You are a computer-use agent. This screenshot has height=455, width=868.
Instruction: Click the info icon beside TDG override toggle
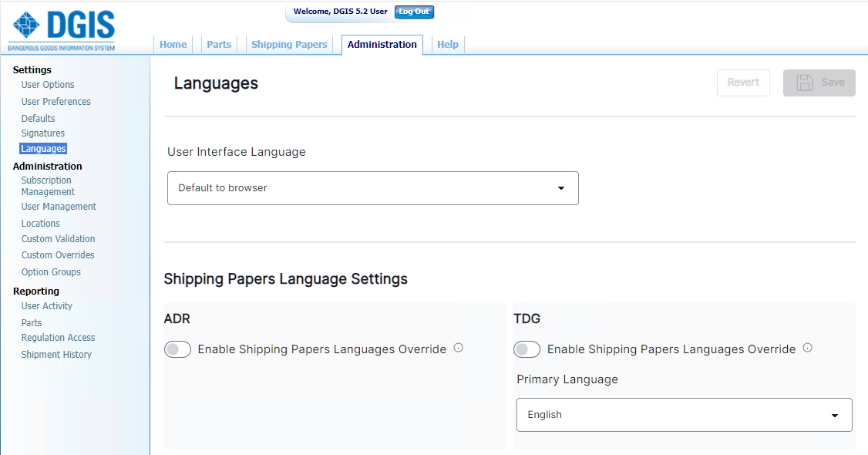coord(807,348)
